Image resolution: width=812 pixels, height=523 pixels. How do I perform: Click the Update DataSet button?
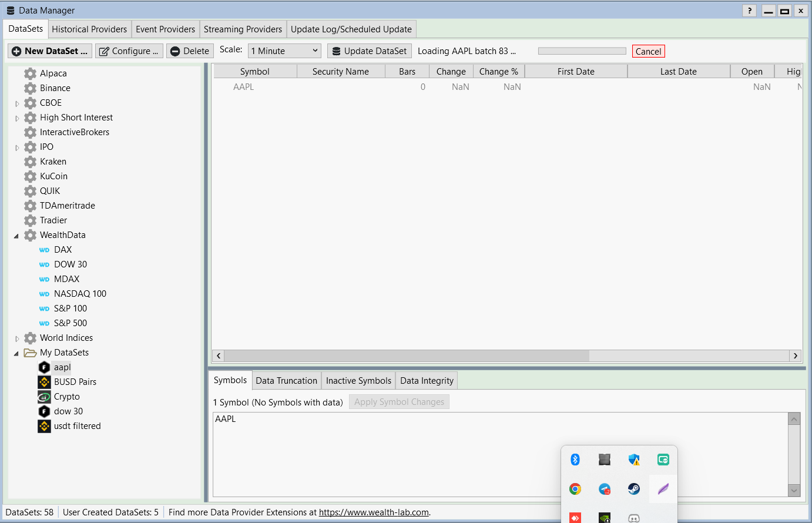370,51
